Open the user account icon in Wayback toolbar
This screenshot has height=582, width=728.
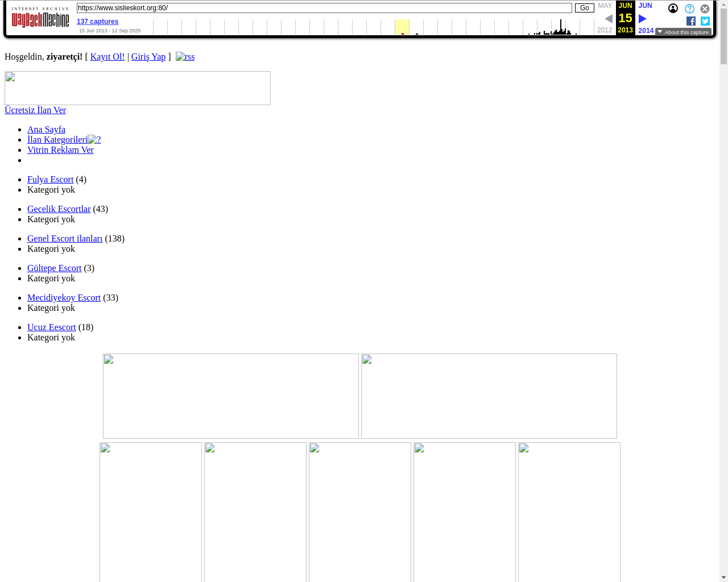(x=673, y=9)
